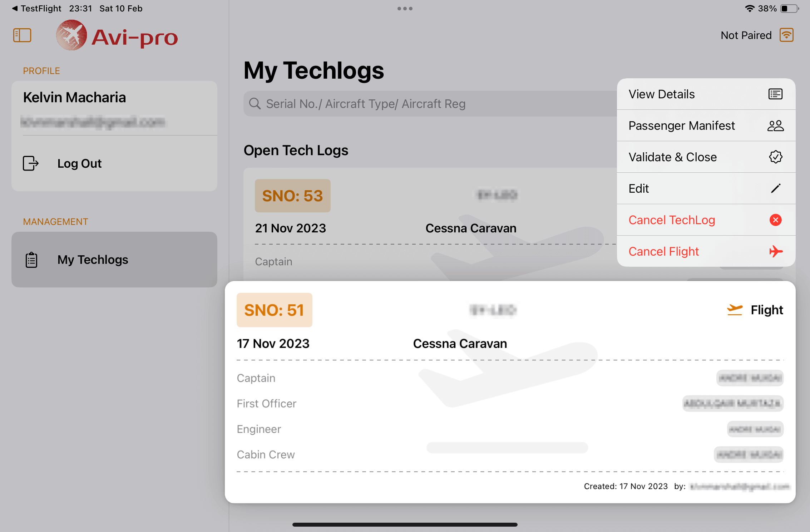Select View Details from the context menu

click(x=661, y=94)
